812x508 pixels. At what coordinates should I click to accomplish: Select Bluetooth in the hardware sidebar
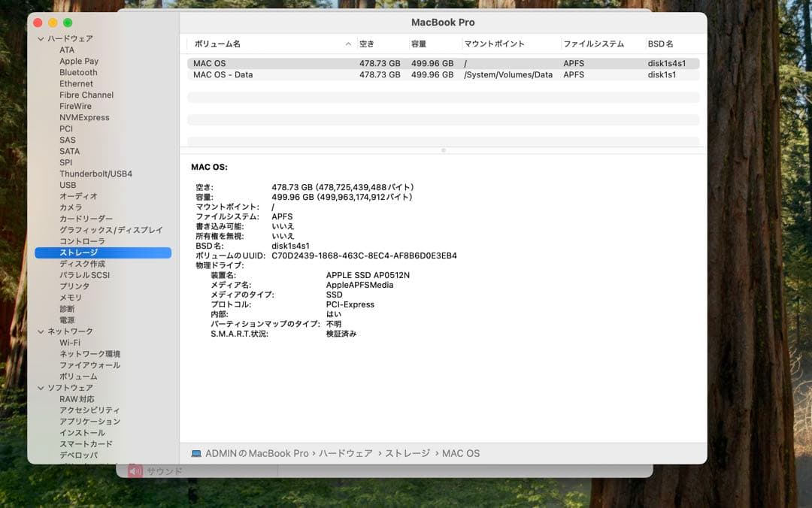76,72
